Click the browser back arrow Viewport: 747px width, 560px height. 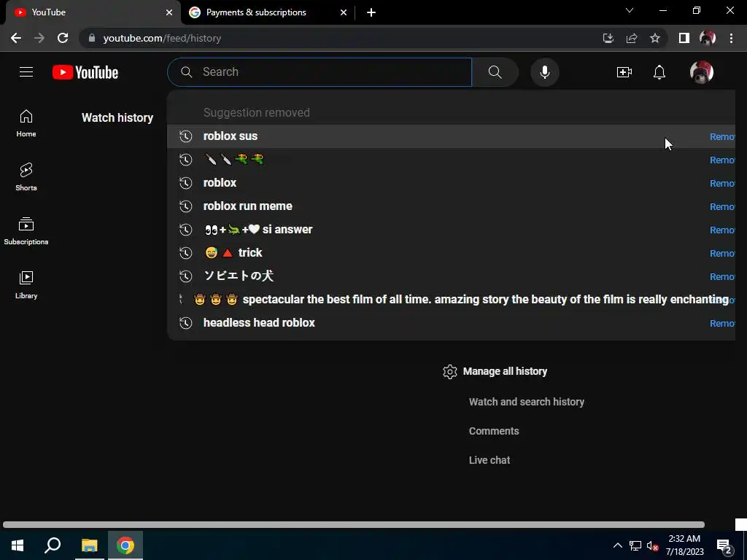click(16, 38)
